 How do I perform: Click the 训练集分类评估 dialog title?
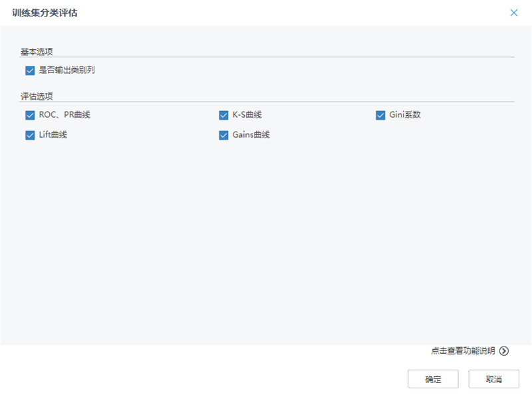tap(44, 13)
